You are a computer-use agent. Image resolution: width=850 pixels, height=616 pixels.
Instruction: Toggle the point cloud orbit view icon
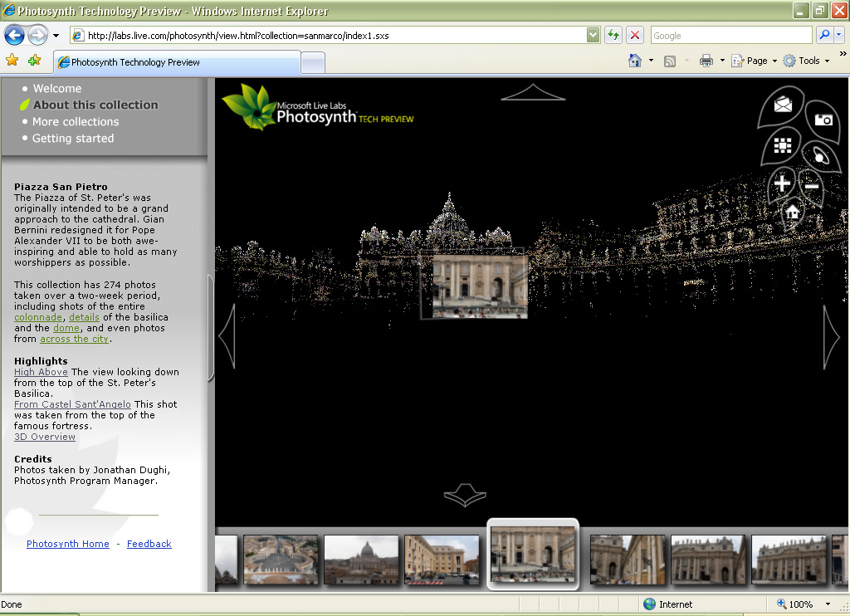[x=820, y=157]
